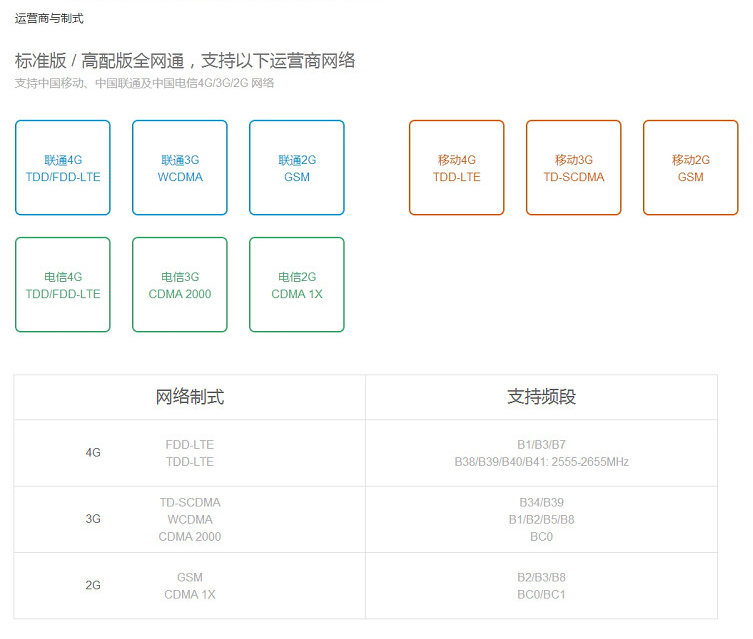This screenshot has width=753, height=639.
Task: Click the 3G row label
Action: pyautogui.click(x=93, y=519)
